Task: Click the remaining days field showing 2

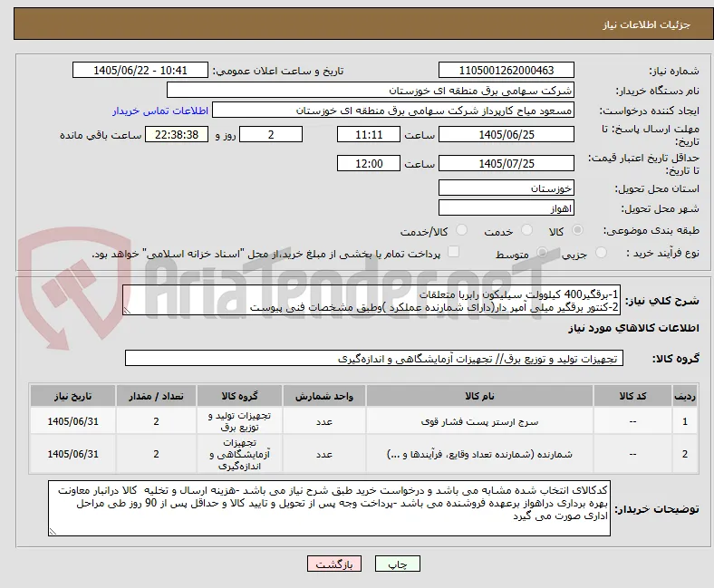Action: pos(271,135)
